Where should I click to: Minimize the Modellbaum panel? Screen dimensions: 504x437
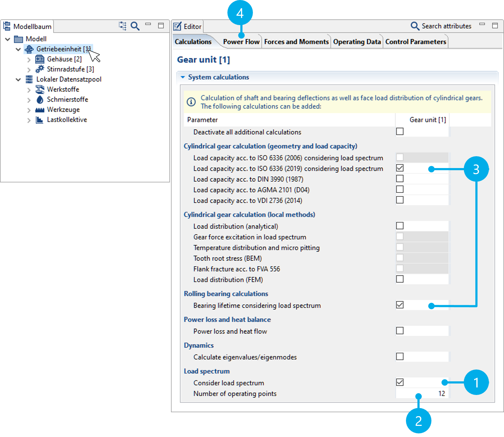pyautogui.click(x=148, y=24)
